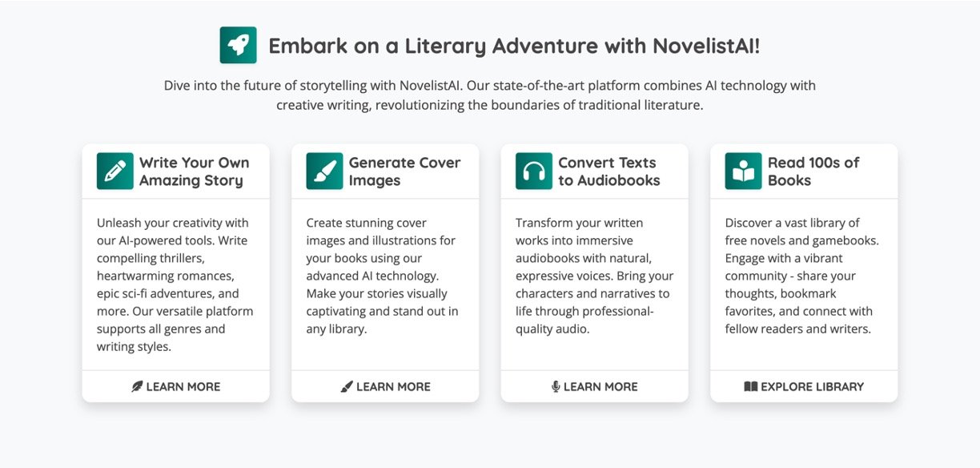Screen dimensions: 980x468
Task: Click the book reader icon on Read 100s card
Action: click(743, 171)
